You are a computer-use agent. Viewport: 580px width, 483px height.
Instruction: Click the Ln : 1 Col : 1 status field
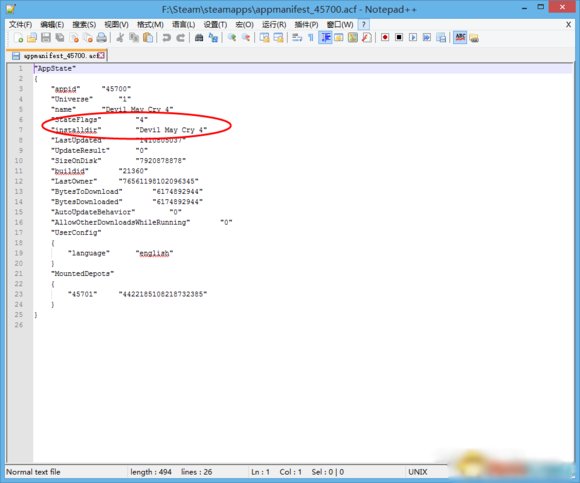276,472
